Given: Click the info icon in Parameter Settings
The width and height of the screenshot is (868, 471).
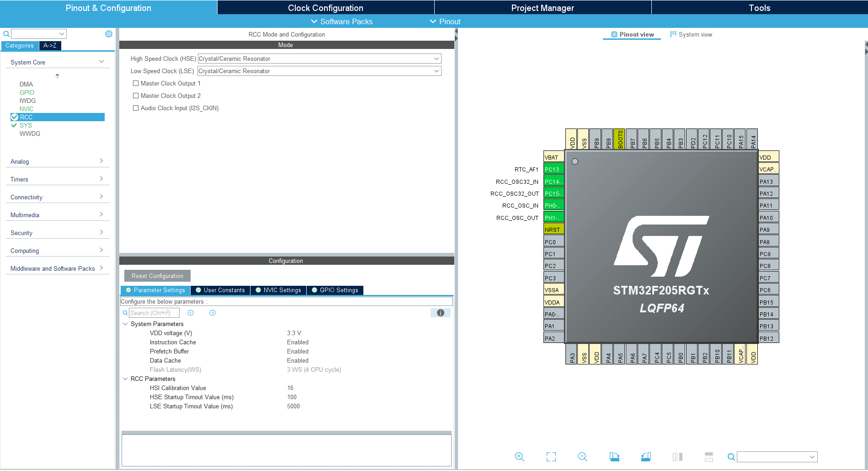Looking at the screenshot, I should click(440, 313).
